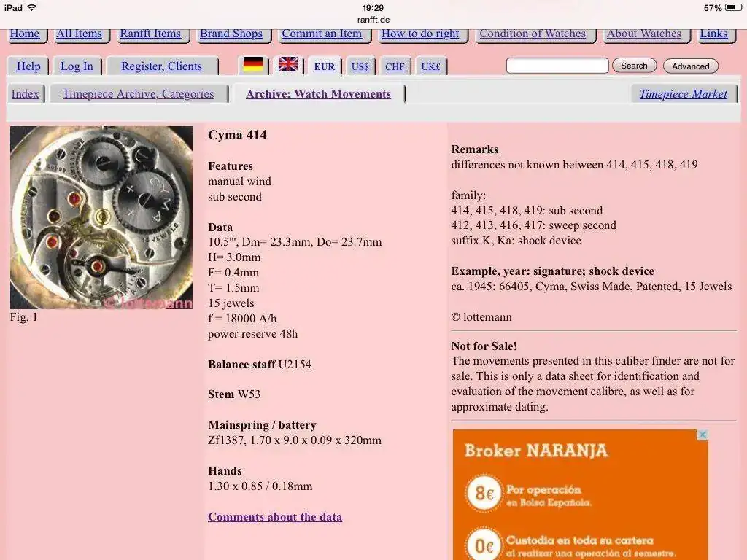Click the Help link
Image resolution: width=747 pixels, height=560 pixels.
tap(28, 66)
